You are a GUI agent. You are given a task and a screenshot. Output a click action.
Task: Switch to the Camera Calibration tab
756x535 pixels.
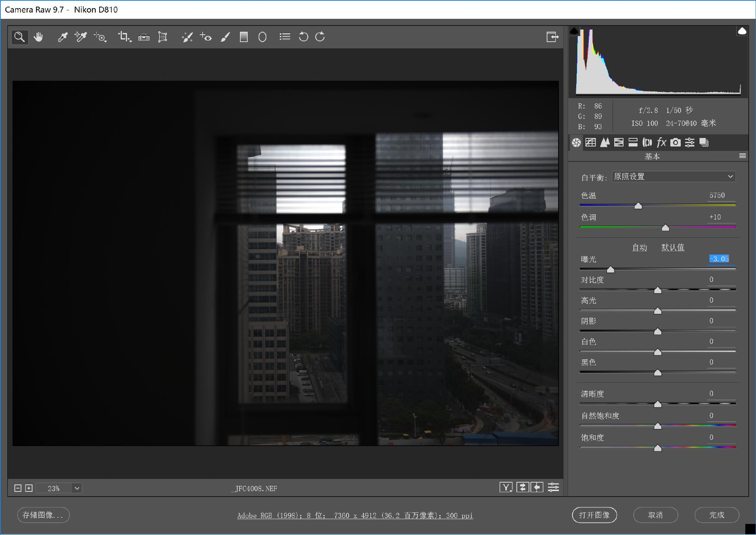[x=676, y=142]
